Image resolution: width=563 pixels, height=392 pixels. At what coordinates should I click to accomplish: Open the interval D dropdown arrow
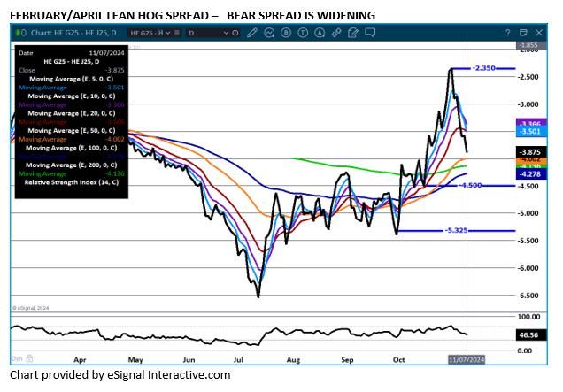pos(226,32)
